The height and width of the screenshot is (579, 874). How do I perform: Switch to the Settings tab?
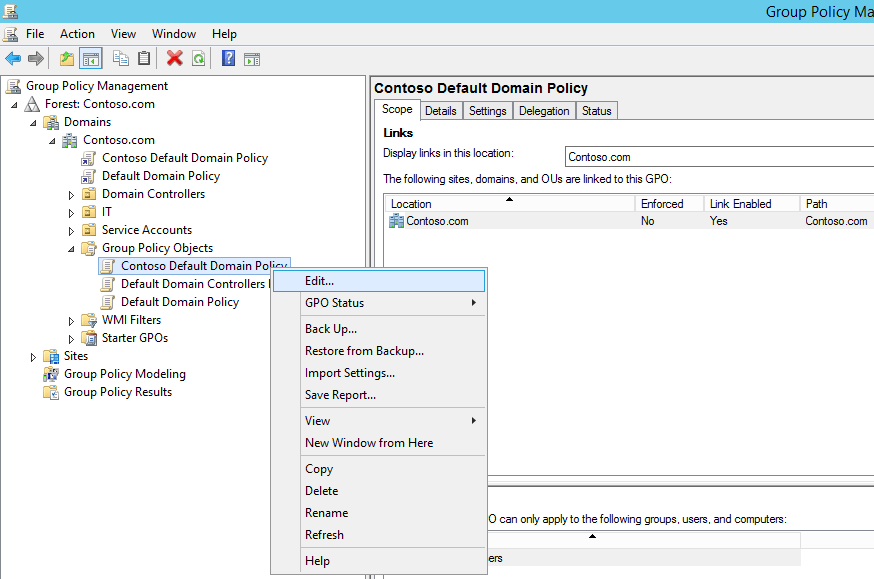pos(487,111)
